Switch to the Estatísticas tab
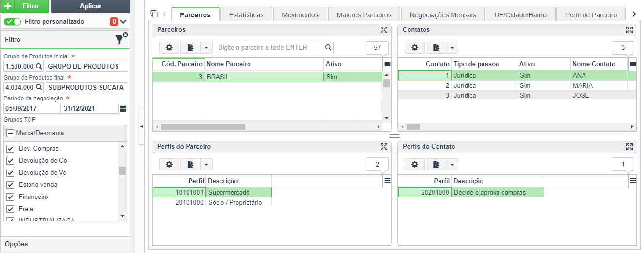Image resolution: width=644 pixels, height=253 pixels. (x=246, y=14)
